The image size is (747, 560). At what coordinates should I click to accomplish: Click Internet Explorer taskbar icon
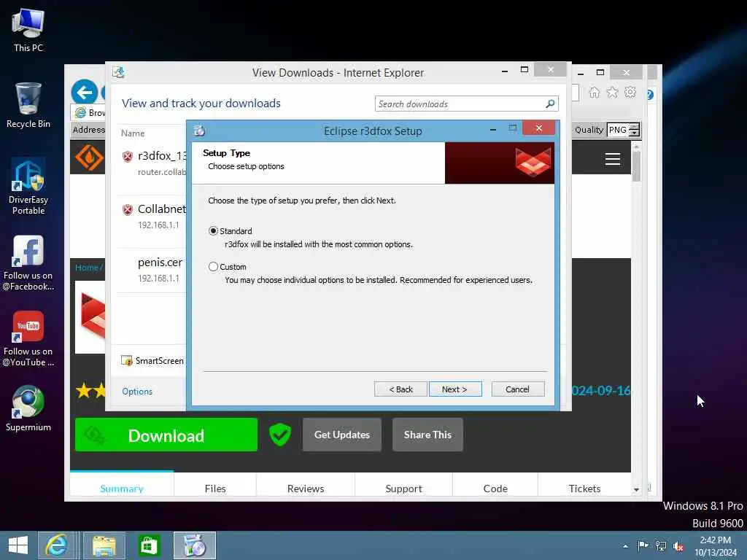[x=56, y=545]
